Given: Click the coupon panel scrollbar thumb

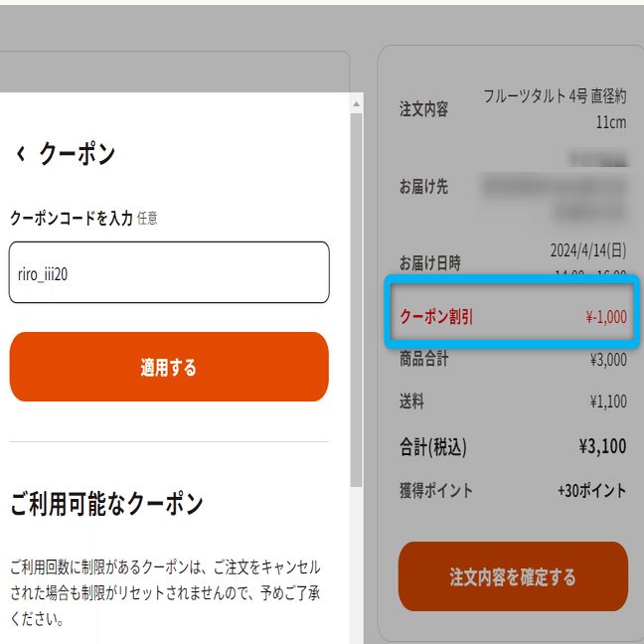Looking at the screenshot, I should (x=357, y=298).
